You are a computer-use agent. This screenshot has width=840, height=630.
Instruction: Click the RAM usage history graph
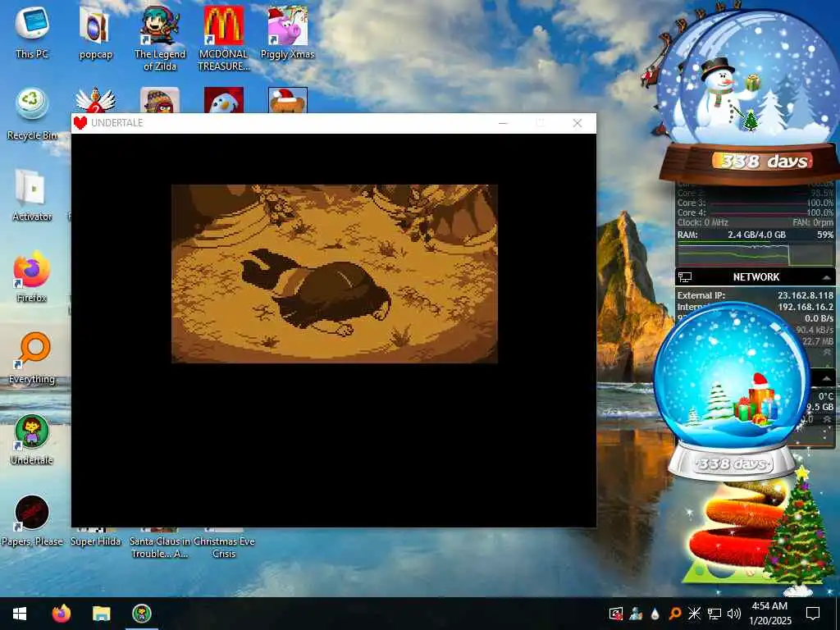tap(756, 254)
